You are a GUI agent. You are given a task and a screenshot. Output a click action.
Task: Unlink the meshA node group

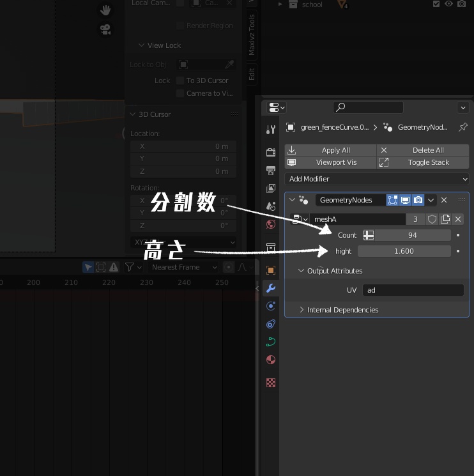pyautogui.click(x=458, y=219)
